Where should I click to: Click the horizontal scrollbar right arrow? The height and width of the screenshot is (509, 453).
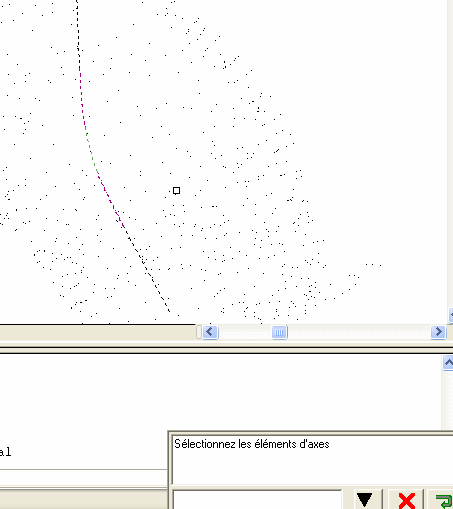click(438, 332)
